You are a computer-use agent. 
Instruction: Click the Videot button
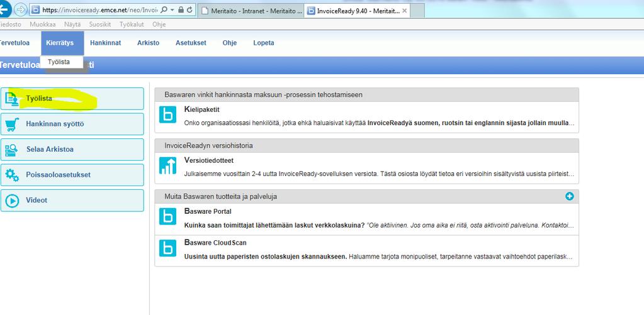(72, 201)
